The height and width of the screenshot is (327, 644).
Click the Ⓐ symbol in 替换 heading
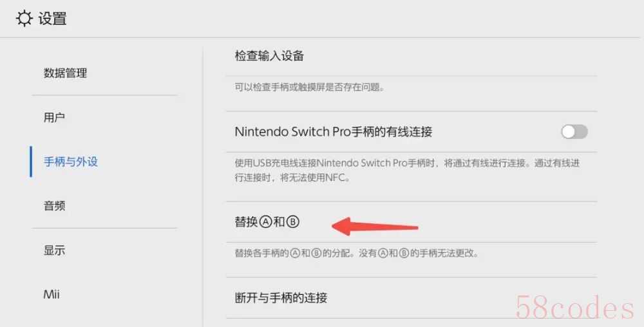[x=266, y=222]
